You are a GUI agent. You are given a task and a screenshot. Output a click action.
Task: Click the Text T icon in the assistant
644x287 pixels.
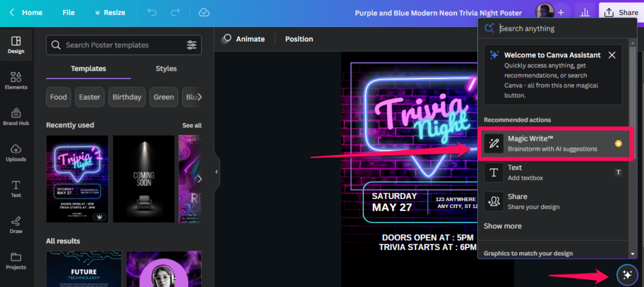pyautogui.click(x=494, y=173)
